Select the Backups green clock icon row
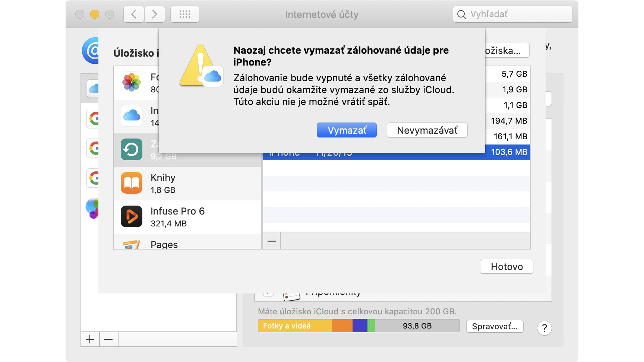Screen dimensions: 644x362 pyautogui.click(x=132, y=149)
